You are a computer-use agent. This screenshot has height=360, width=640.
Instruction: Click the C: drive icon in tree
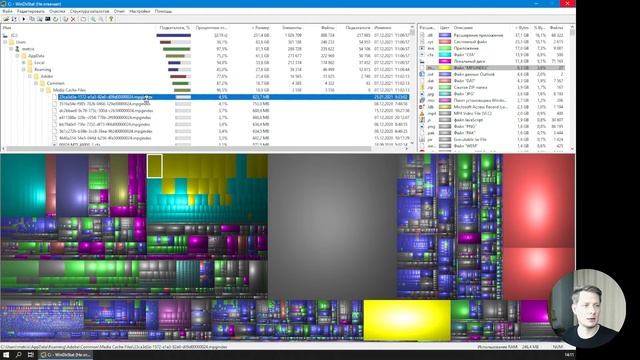(5, 36)
